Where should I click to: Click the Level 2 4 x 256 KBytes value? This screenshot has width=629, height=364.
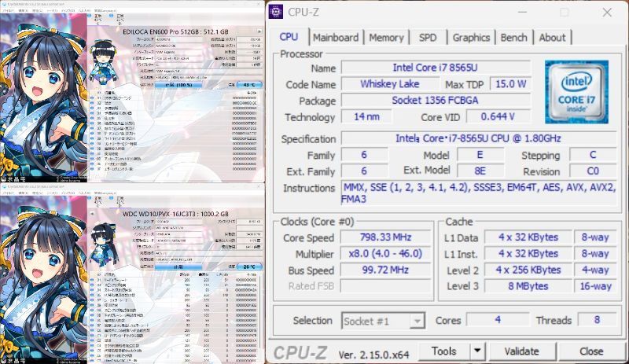pos(528,270)
